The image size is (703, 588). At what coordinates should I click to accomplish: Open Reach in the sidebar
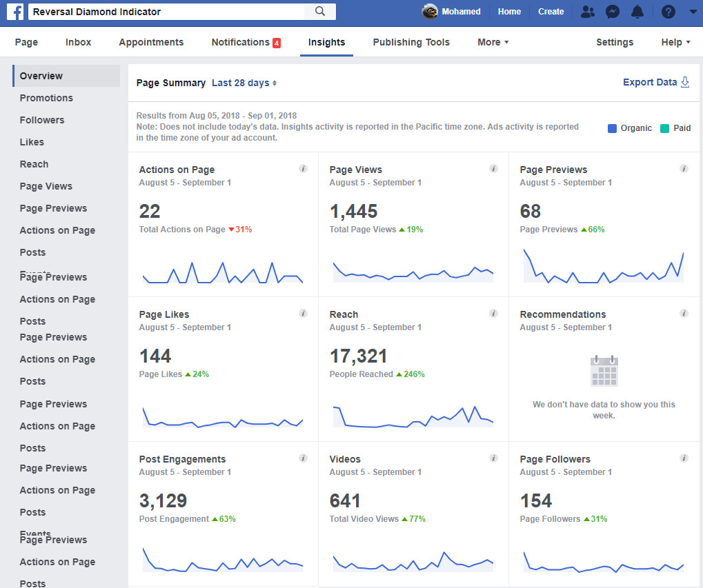[x=34, y=164]
